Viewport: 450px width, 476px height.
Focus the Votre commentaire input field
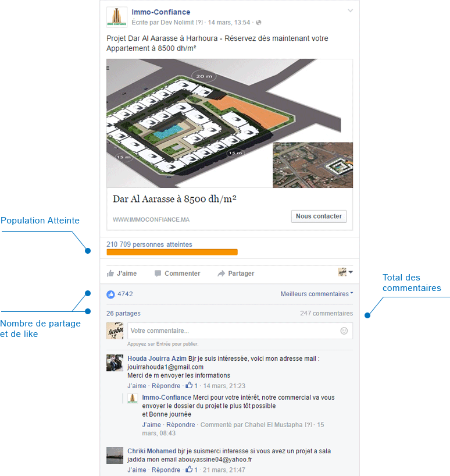(x=240, y=331)
